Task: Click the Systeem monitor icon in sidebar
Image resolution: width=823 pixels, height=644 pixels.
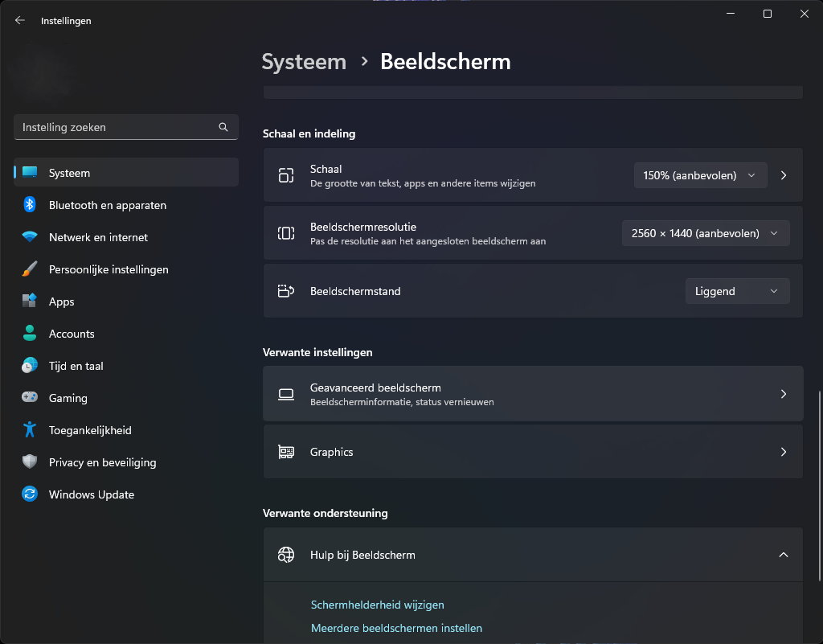Action: coord(30,172)
